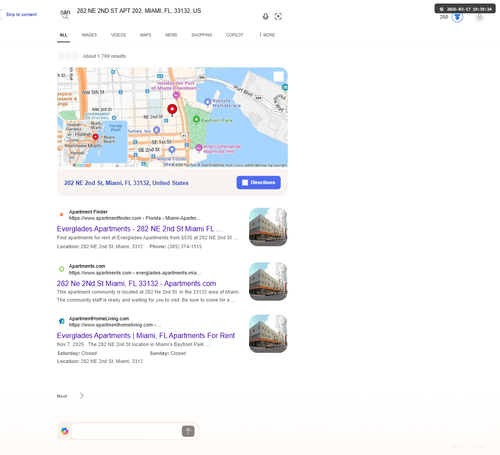This screenshot has height=455, width=500.
Task: Switch to the Shopping tab
Action: [x=202, y=35]
